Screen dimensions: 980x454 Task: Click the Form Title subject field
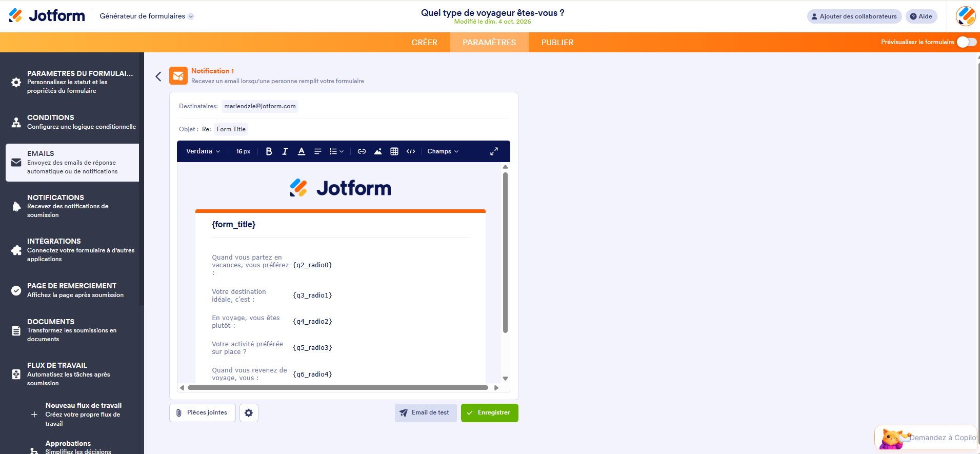pos(231,129)
